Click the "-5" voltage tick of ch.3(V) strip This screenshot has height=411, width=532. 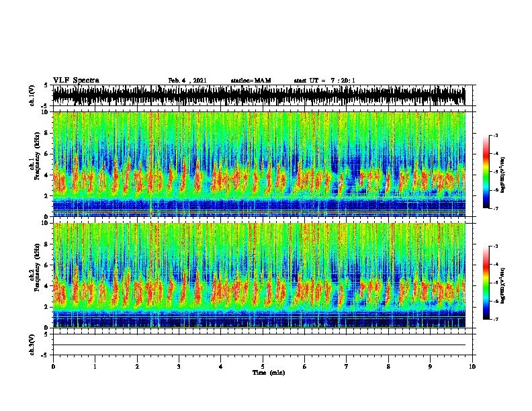coord(44,355)
